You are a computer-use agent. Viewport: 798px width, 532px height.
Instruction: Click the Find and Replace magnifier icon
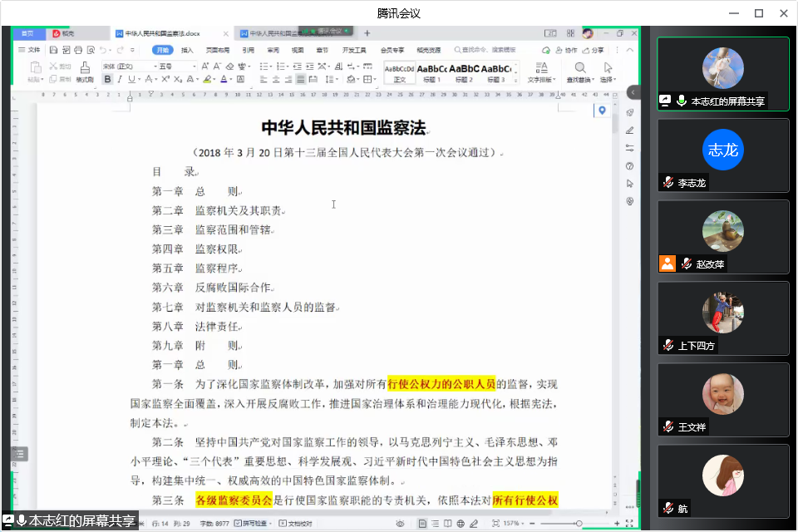point(580,67)
